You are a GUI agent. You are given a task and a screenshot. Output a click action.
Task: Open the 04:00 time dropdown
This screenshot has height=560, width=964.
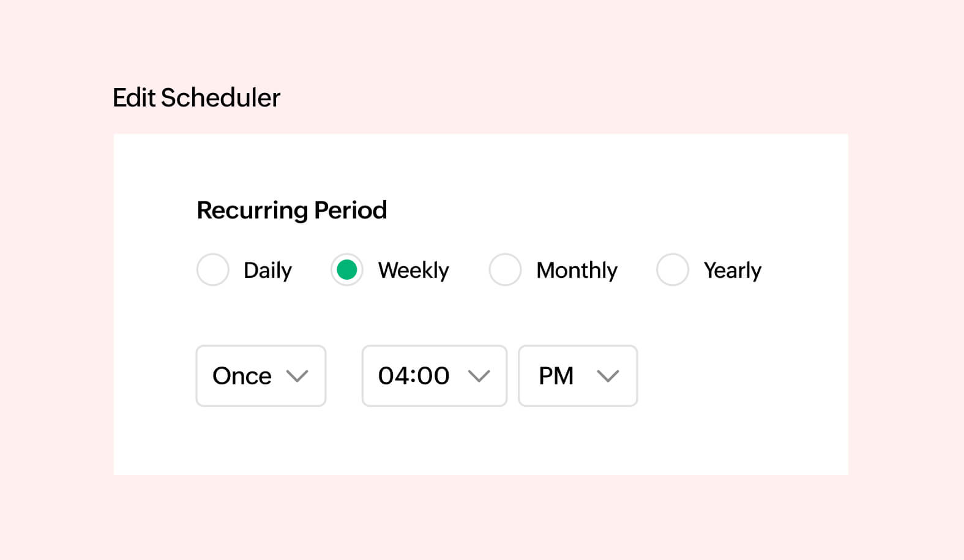[433, 376]
